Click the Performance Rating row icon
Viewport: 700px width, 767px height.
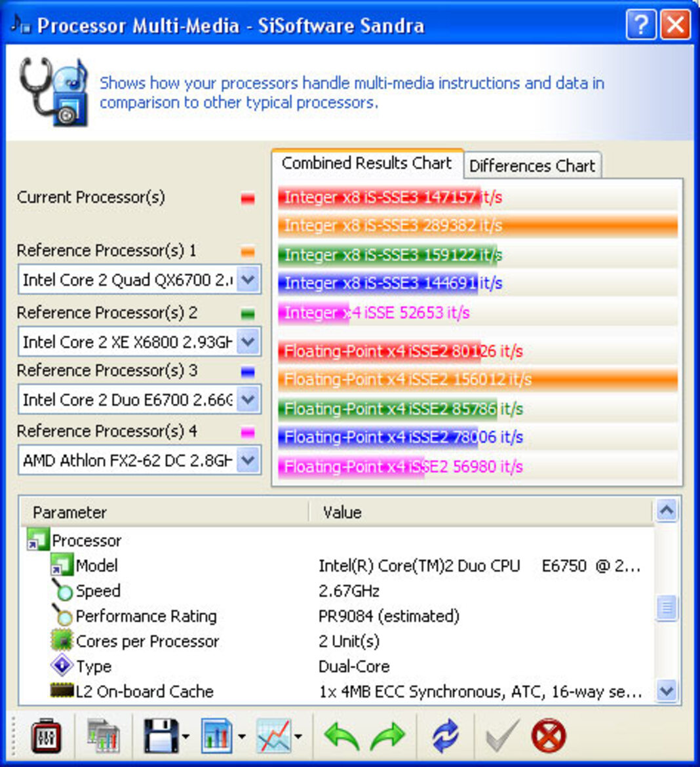coord(62,615)
